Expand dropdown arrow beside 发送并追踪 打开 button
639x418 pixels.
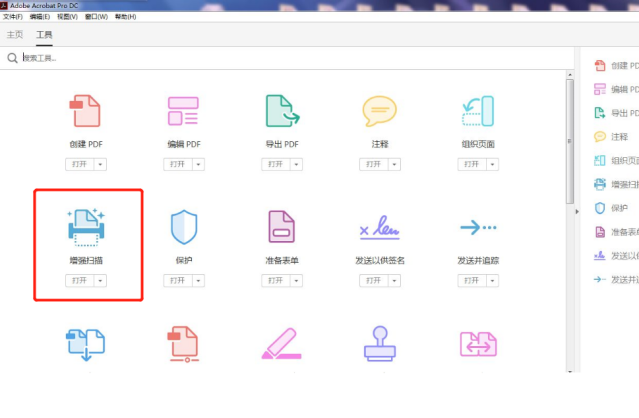(x=492, y=281)
